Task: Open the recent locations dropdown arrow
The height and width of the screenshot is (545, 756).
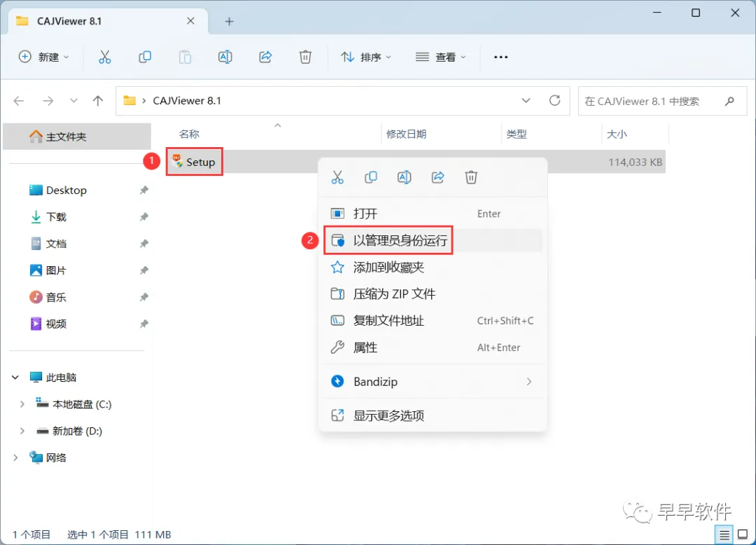Action: click(x=73, y=101)
